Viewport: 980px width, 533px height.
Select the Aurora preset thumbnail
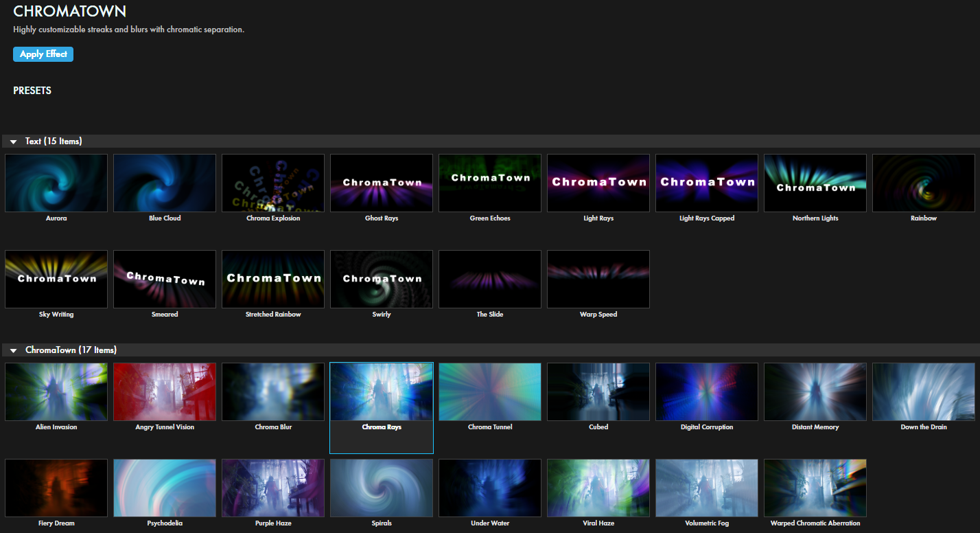56,183
